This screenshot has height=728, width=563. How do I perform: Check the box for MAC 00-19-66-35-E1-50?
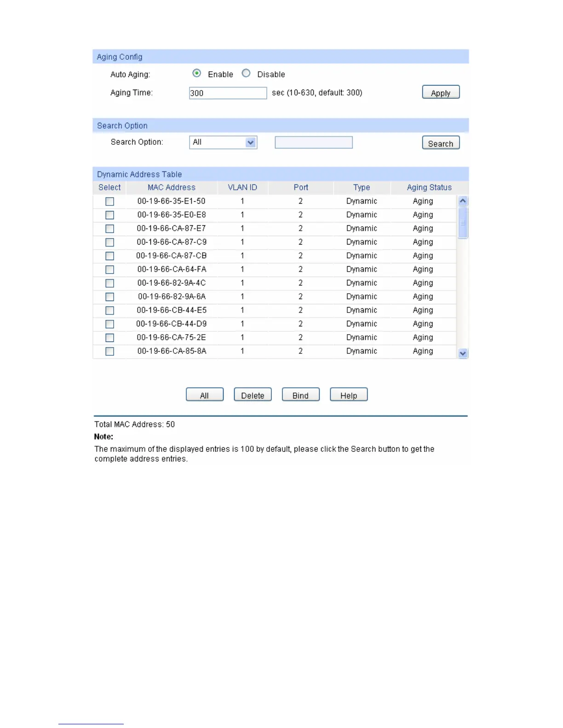coord(109,201)
